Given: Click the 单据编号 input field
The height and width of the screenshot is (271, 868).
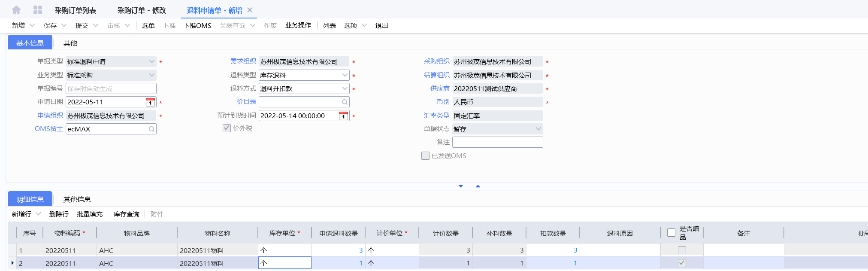Looking at the screenshot, I should 111,88.
